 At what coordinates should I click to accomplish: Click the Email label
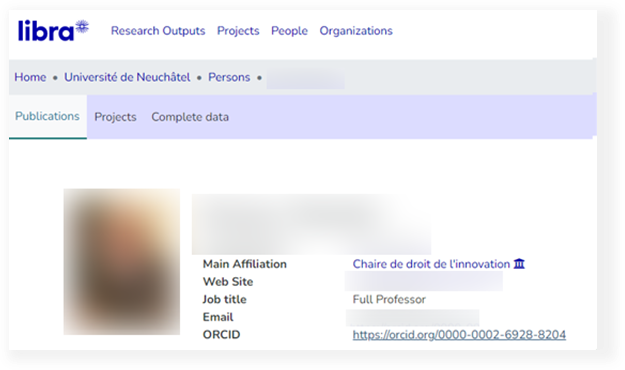click(218, 317)
